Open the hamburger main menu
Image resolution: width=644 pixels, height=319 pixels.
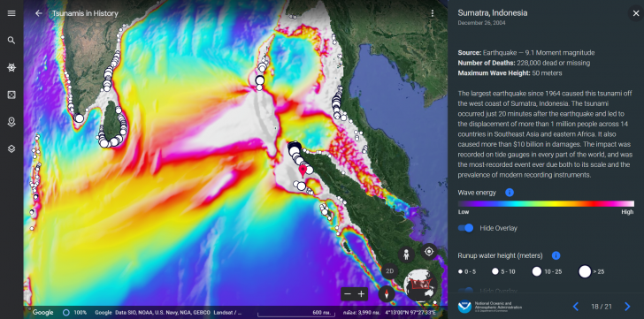[x=11, y=13]
